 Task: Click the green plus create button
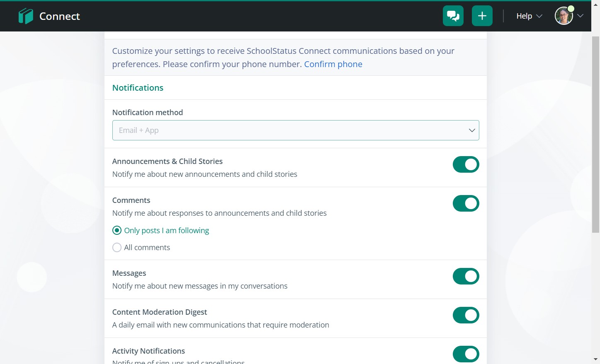tap(482, 16)
